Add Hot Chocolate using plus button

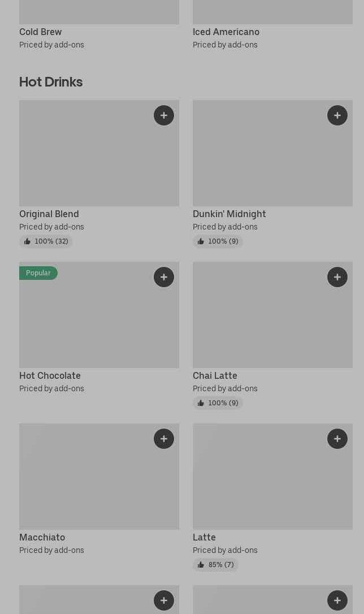pos(164,277)
